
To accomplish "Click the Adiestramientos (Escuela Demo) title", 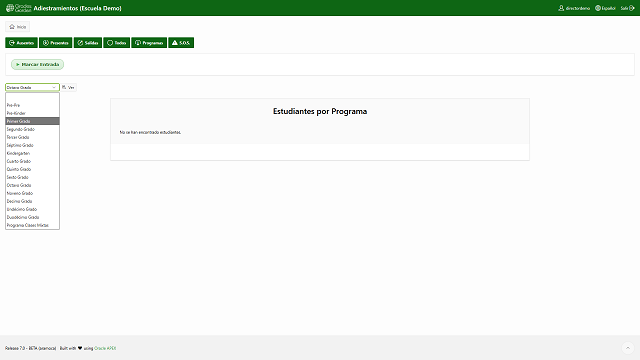I will [78, 8].
